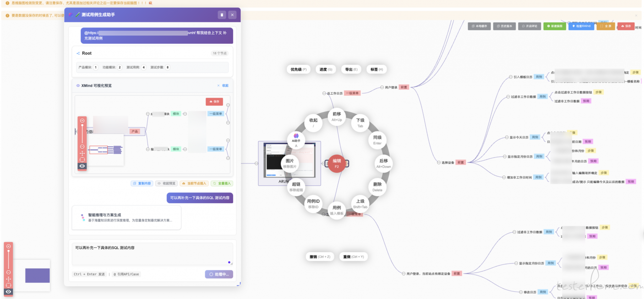This screenshot has width=644, height=299.
Task: Click 撤销 (Ctrl+Z) undo button
Action: pos(320,257)
